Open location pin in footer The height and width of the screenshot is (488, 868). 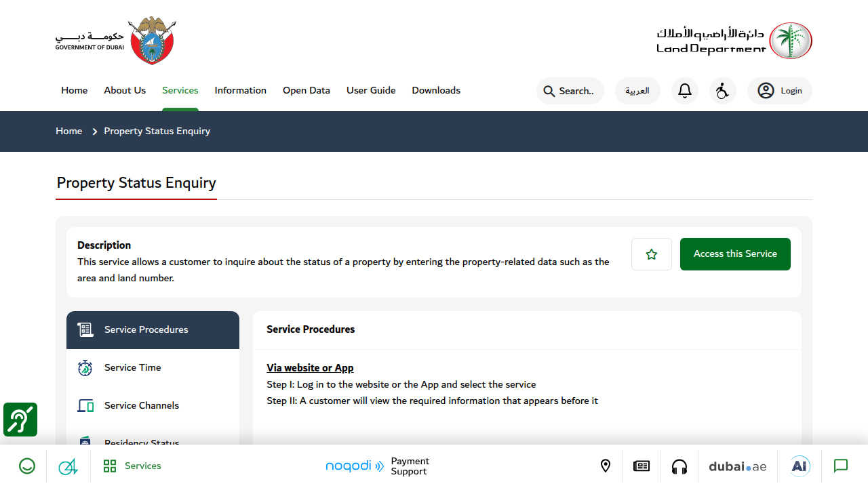point(606,466)
